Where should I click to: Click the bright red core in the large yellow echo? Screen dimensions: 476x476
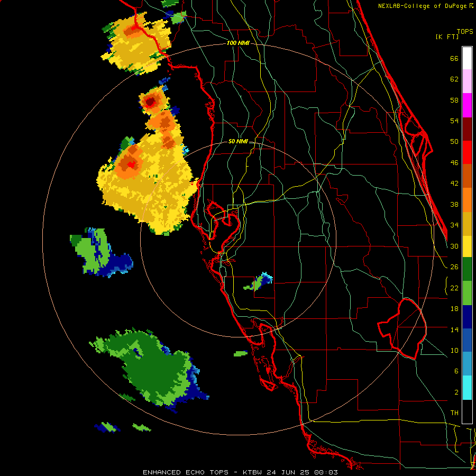point(131,165)
